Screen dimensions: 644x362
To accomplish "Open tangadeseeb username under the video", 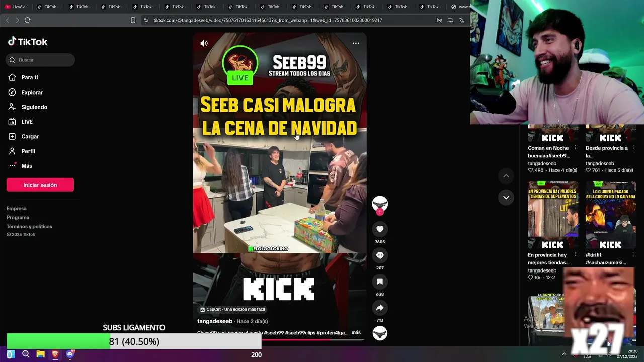I will click(x=215, y=321).
